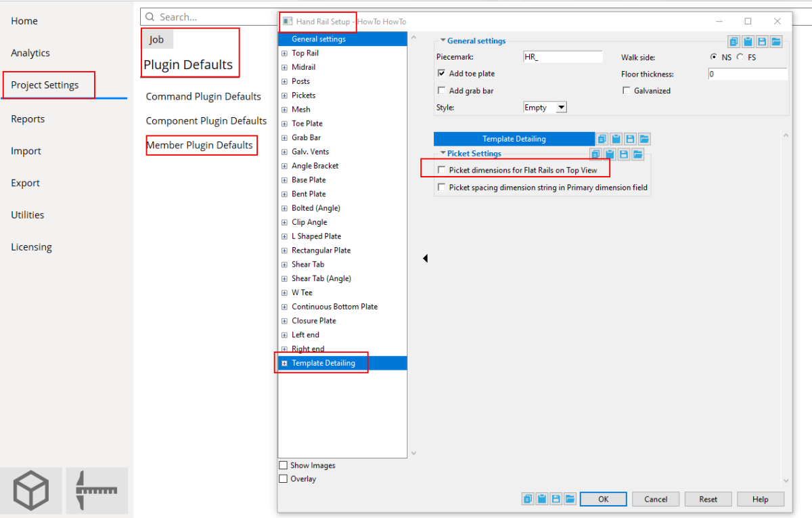Image resolution: width=812 pixels, height=518 pixels.
Task: Copy the Picket Settings values
Action: (x=595, y=154)
